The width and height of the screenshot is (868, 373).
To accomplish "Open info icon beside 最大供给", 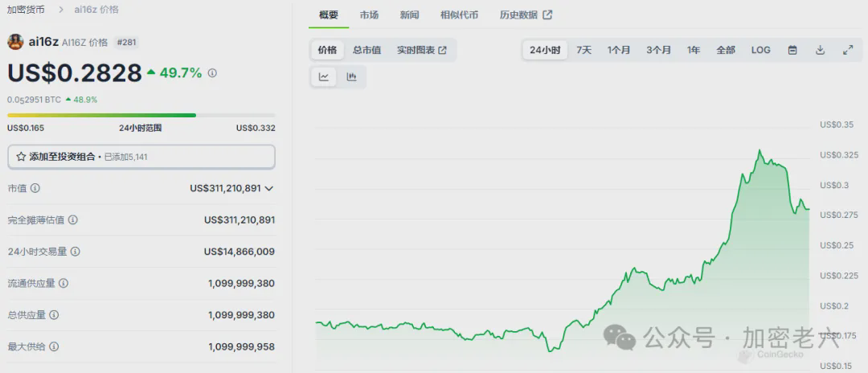I will pyautogui.click(x=55, y=347).
